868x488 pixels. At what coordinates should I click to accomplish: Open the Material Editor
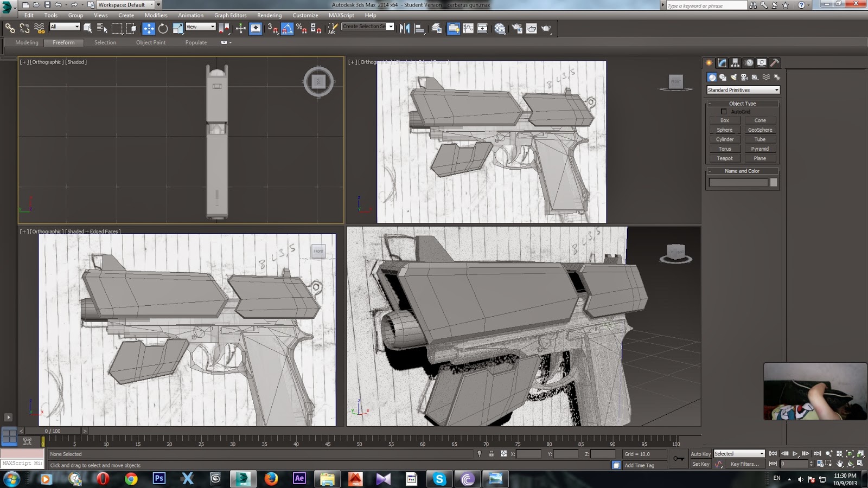(x=500, y=28)
